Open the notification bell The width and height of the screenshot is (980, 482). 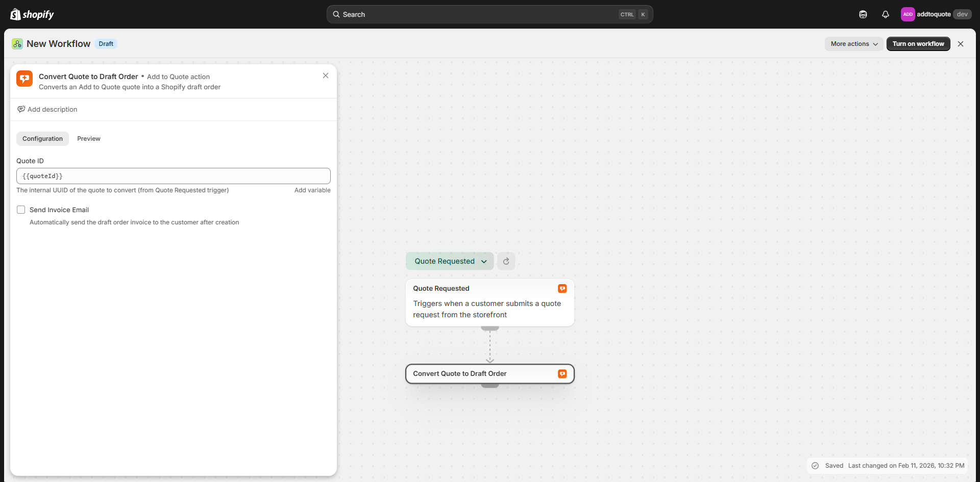click(886, 14)
